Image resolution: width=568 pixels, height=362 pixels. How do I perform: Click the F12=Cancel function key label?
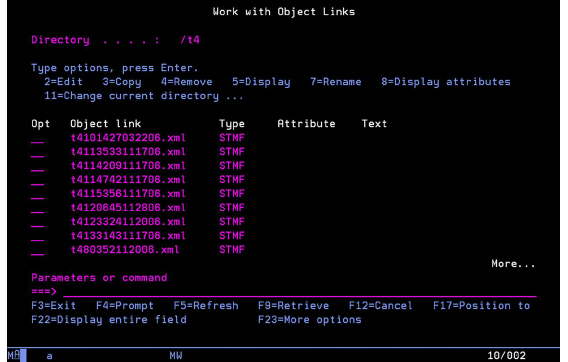point(381,306)
